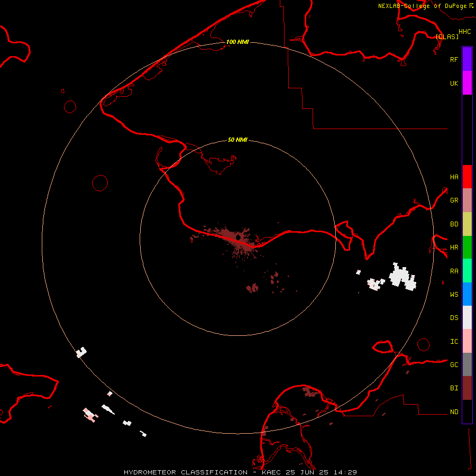Click the RF legend label
This screenshot has height=476, width=476.
tap(454, 59)
